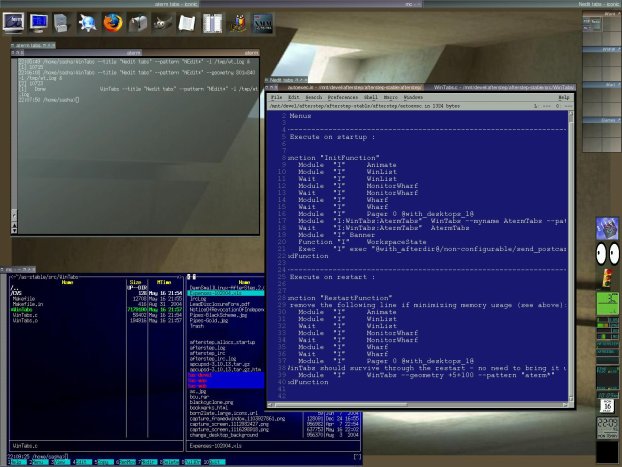Click the 1 Help function key in mc
This screenshot has width=622, height=467.
(x=16, y=462)
